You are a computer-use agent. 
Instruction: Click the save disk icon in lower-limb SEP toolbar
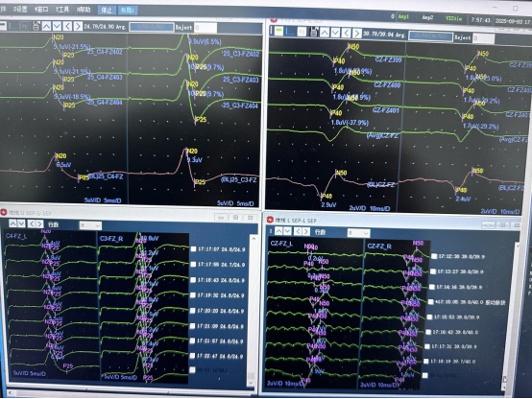tap(314, 33)
